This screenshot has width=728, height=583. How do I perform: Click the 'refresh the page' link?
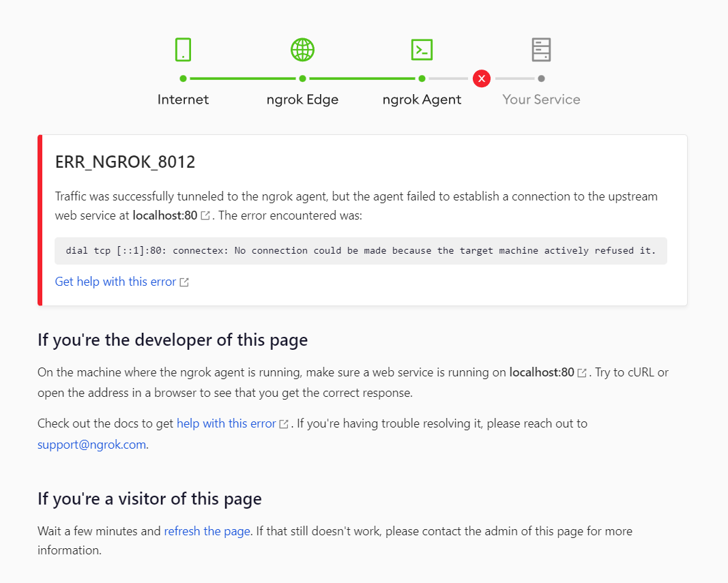coord(207,531)
